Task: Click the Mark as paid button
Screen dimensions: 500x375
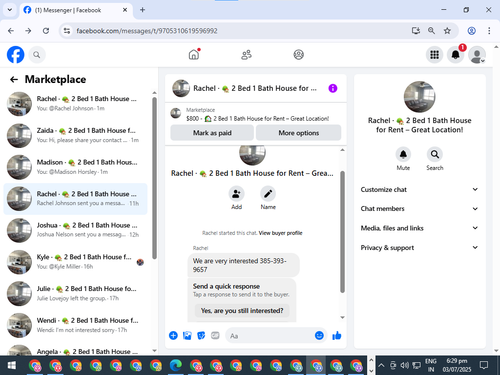Action: click(212, 133)
